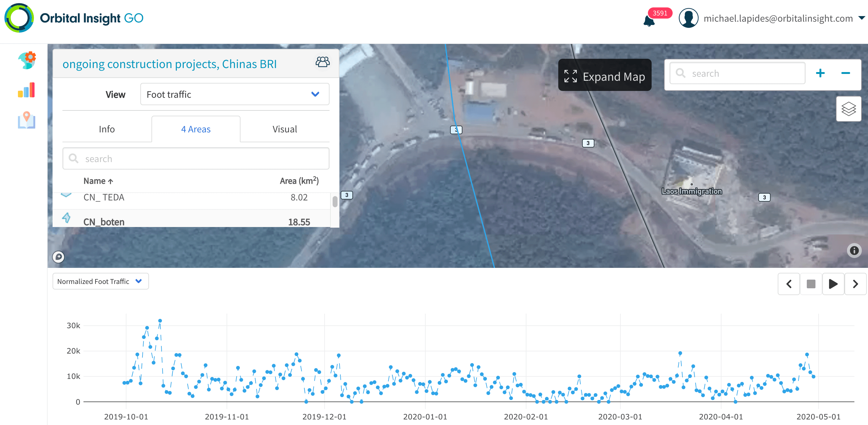Open the Normalized Foot Traffic dropdown
Screen dimensions: 868x425
(x=100, y=281)
